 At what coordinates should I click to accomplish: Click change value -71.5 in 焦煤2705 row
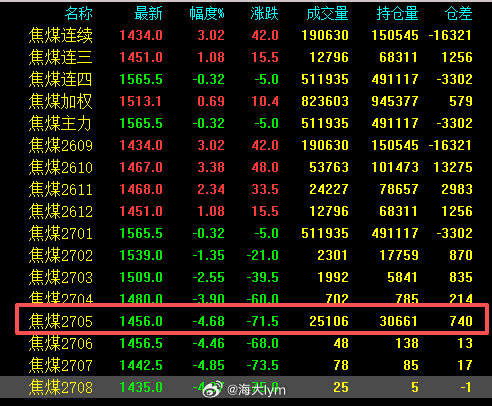pos(263,321)
